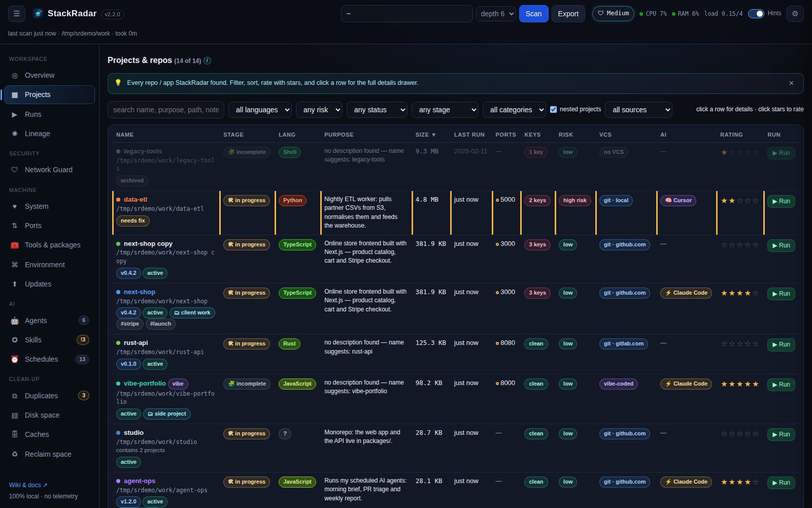The image size is (812, 508).
Task: Click the Duplicates icon in sidebar
Action: pos(15,396)
